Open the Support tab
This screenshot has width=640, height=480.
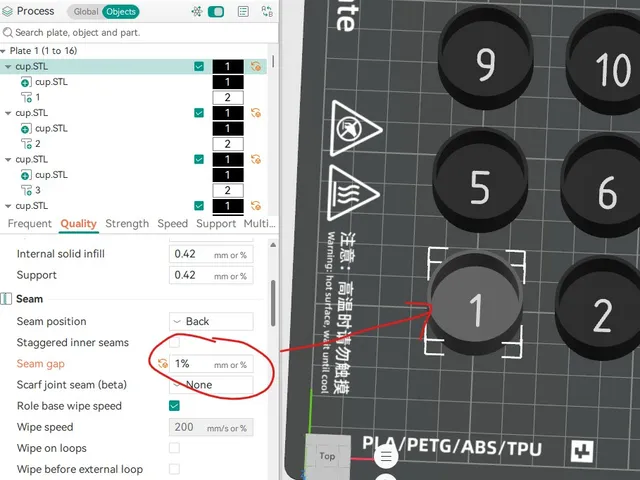[x=216, y=224]
